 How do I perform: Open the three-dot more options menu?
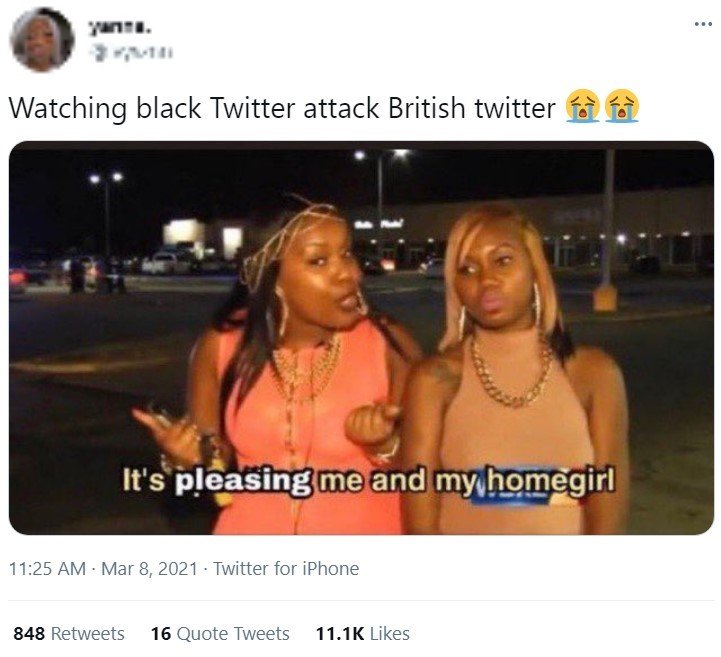[x=703, y=23]
